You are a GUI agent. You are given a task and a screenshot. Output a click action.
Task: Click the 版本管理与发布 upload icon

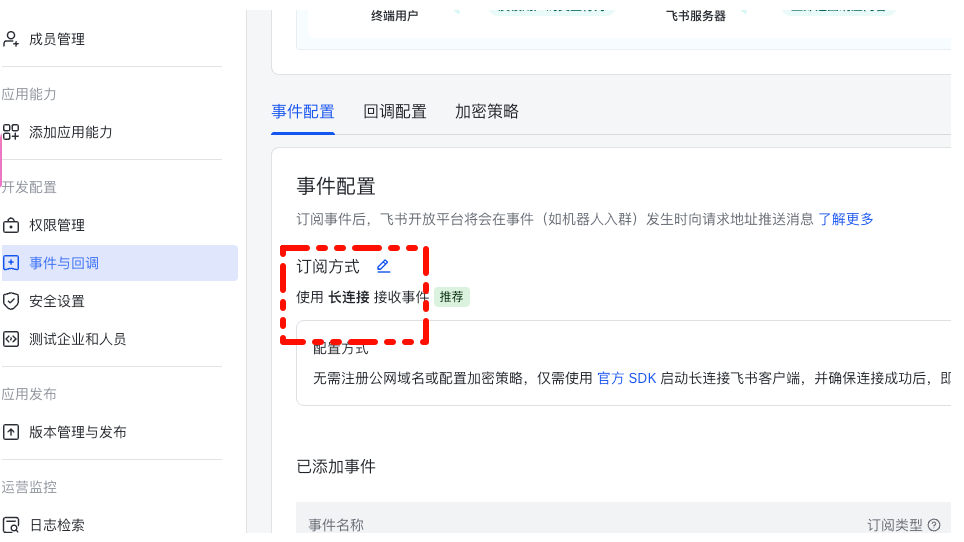pos(11,432)
